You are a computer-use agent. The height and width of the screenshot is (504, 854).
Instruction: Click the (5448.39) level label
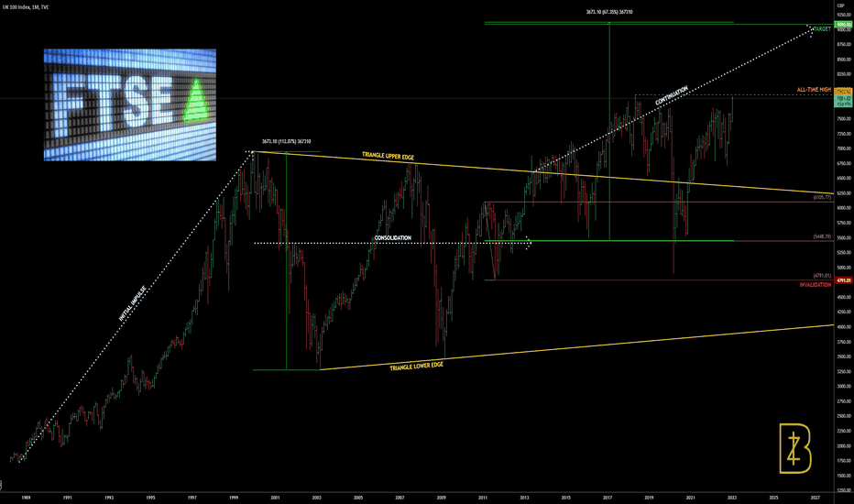tap(822, 236)
